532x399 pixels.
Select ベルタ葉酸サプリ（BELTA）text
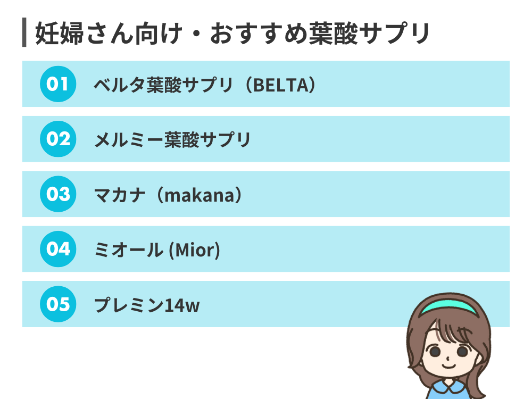pyautogui.click(x=205, y=85)
